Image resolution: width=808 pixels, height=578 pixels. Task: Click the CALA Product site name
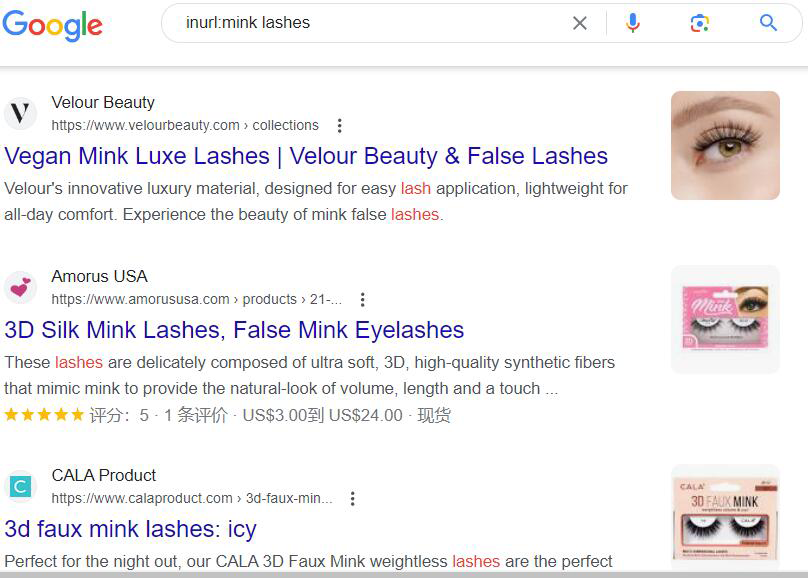click(104, 475)
